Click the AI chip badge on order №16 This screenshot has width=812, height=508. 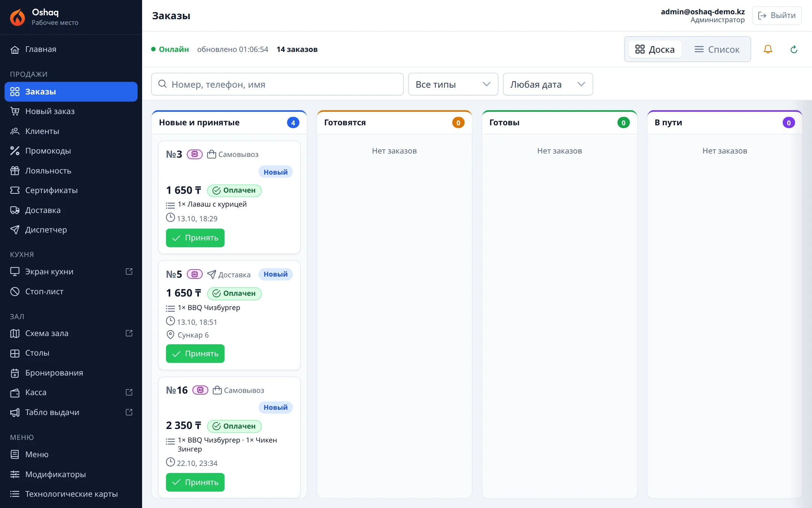pos(200,390)
